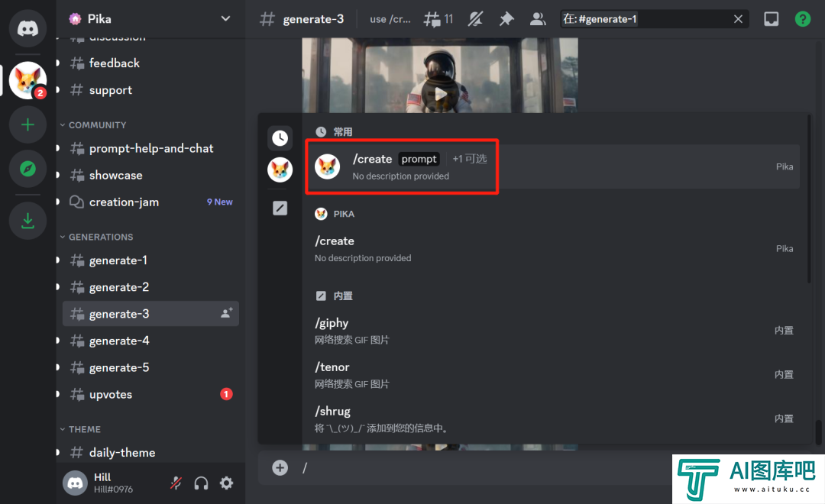Open the support channel
The width and height of the screenshot is (825, 504).
pos(150,90)
